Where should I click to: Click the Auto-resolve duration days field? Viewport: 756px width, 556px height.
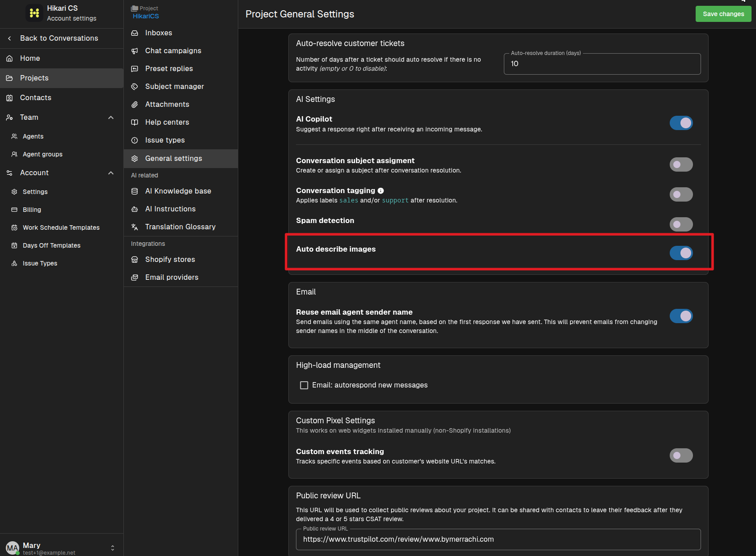point(602,64)
